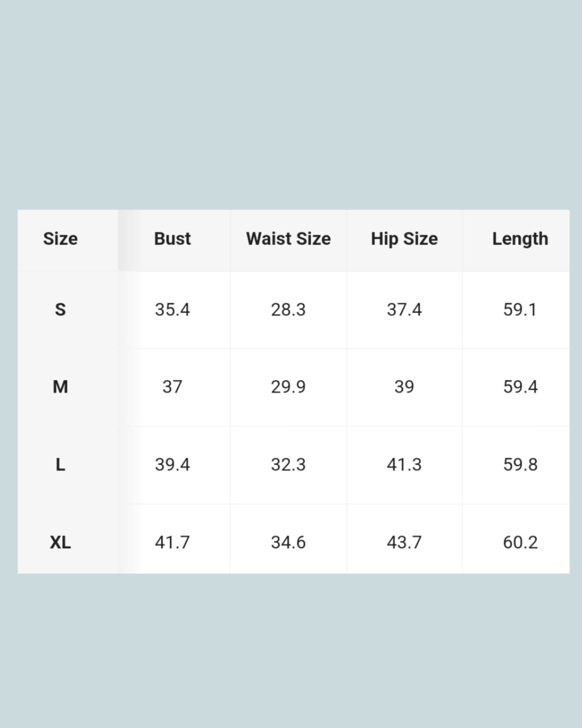Click length value 60.2 in XL row
This screenshot has width=582, height=728.
(520, 542)
